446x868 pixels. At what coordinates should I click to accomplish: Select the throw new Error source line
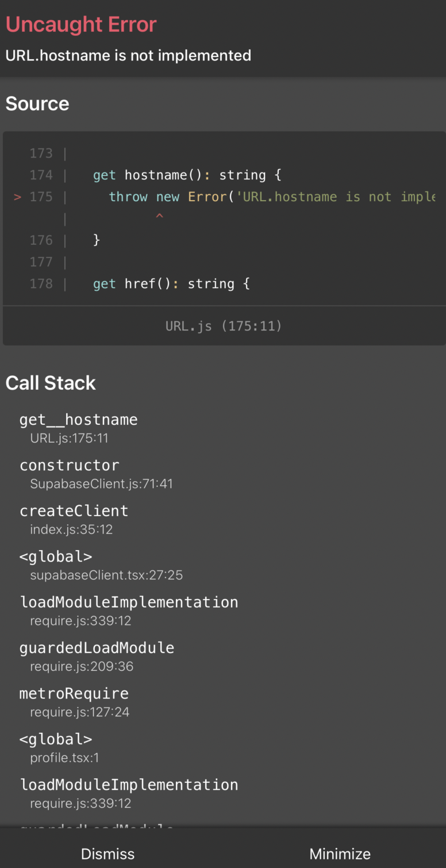pos(230,197)
